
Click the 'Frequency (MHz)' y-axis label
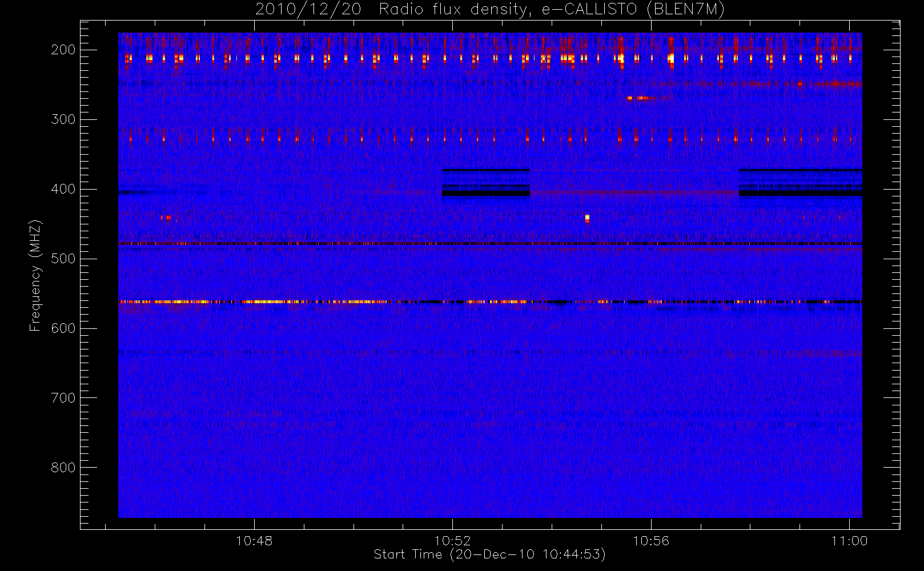coord(35,275)
